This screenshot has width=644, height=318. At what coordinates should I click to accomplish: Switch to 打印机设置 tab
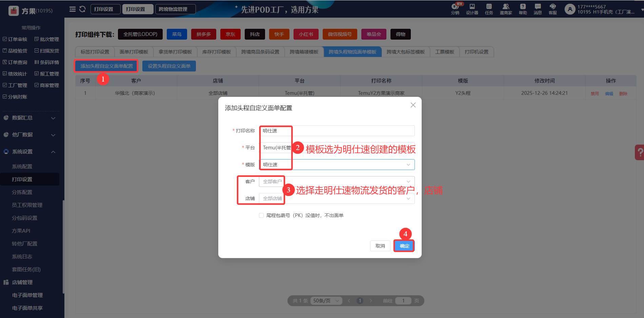coord(477,52)
